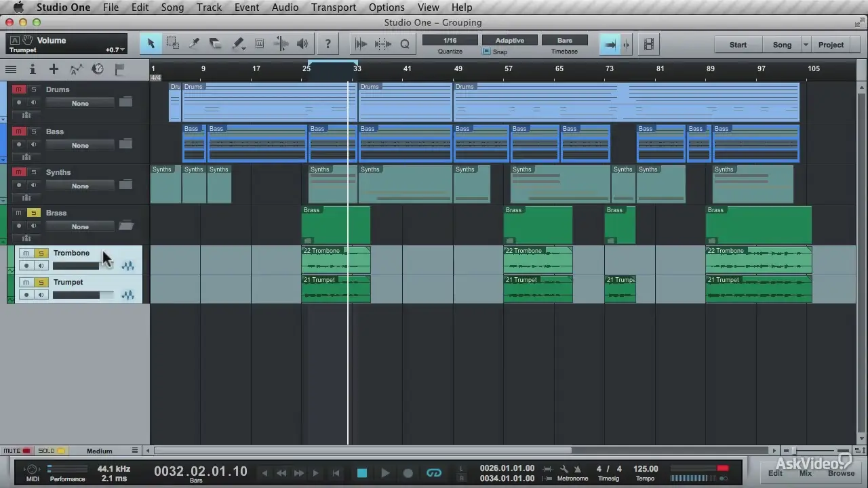Screen dimensions: 868x488
Task: Click the Start page button
Action: tap(738, 45)
